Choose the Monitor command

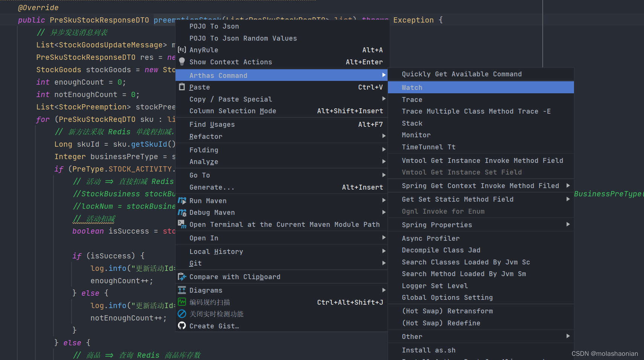(481, 135)
